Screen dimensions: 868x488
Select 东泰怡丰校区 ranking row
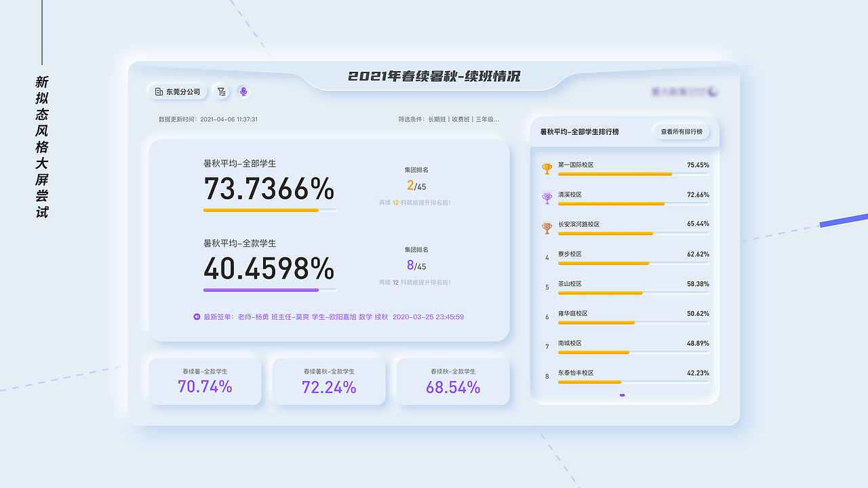[625, 378]
